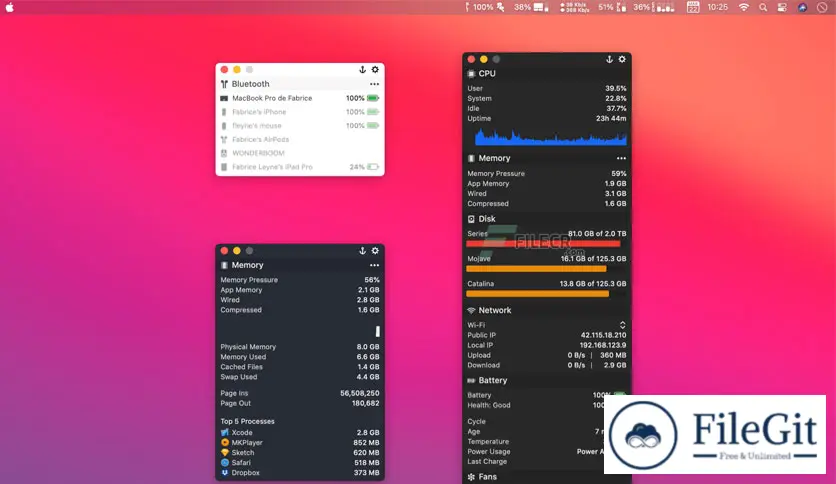The width and height of the screenshot is (836, 484).
Task: Open Control Center in the menu bar
Action: [x=782, y=7]
